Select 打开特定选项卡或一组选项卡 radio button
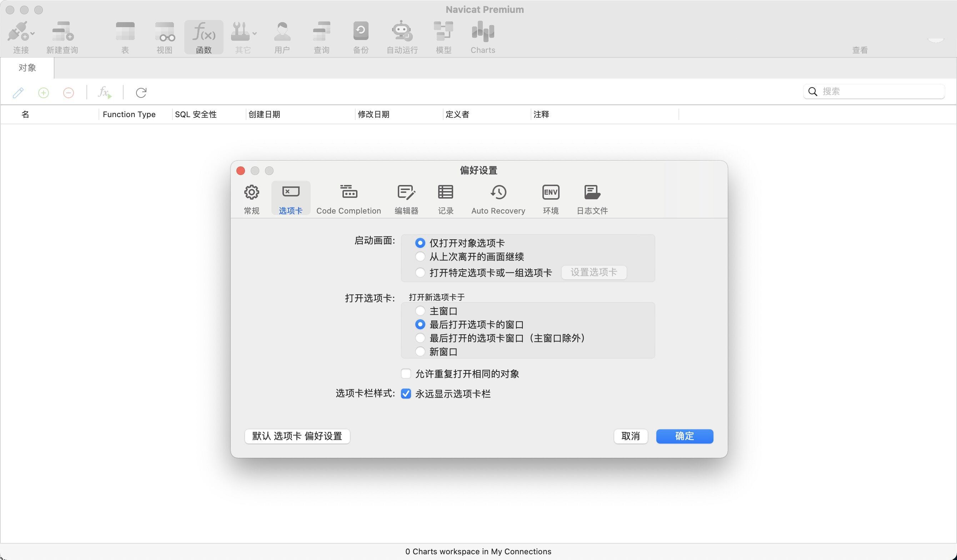957x560 pixels. click(x=420, y=272)
